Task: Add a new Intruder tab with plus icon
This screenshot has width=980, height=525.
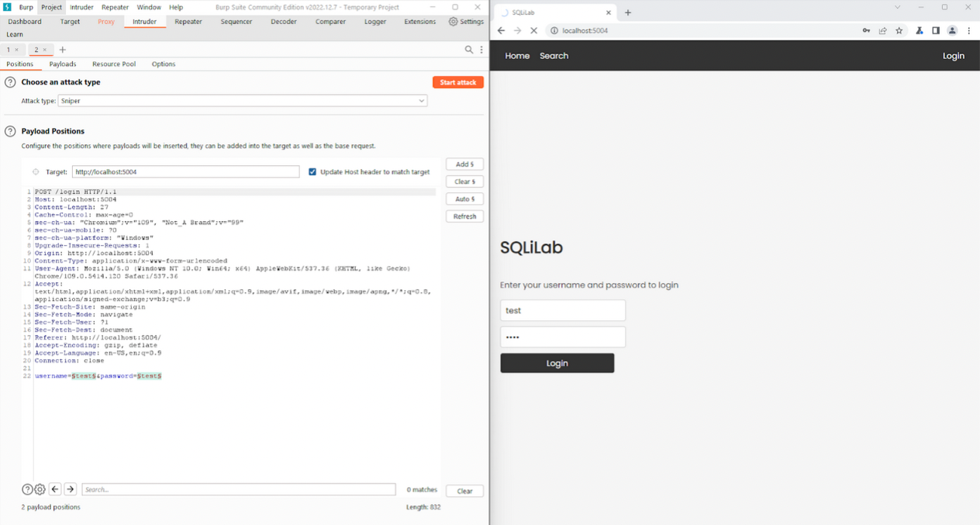Action: [63, 50]
